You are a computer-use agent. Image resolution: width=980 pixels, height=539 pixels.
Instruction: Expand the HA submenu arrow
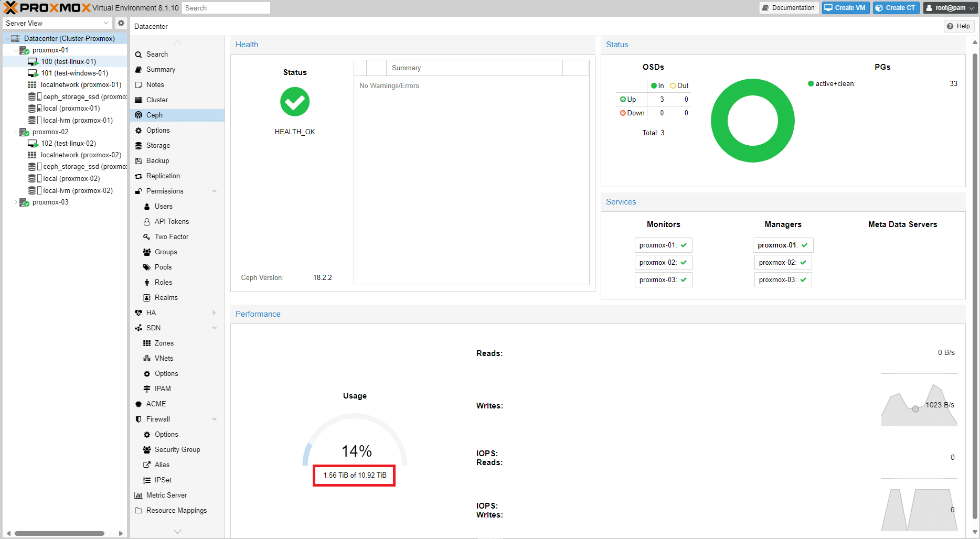214,313
